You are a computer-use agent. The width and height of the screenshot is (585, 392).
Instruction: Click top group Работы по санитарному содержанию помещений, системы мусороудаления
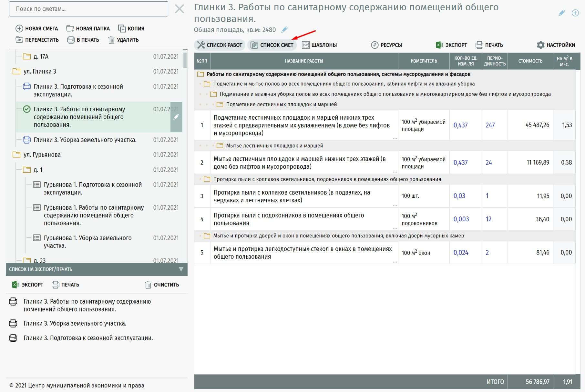(338, 74)
